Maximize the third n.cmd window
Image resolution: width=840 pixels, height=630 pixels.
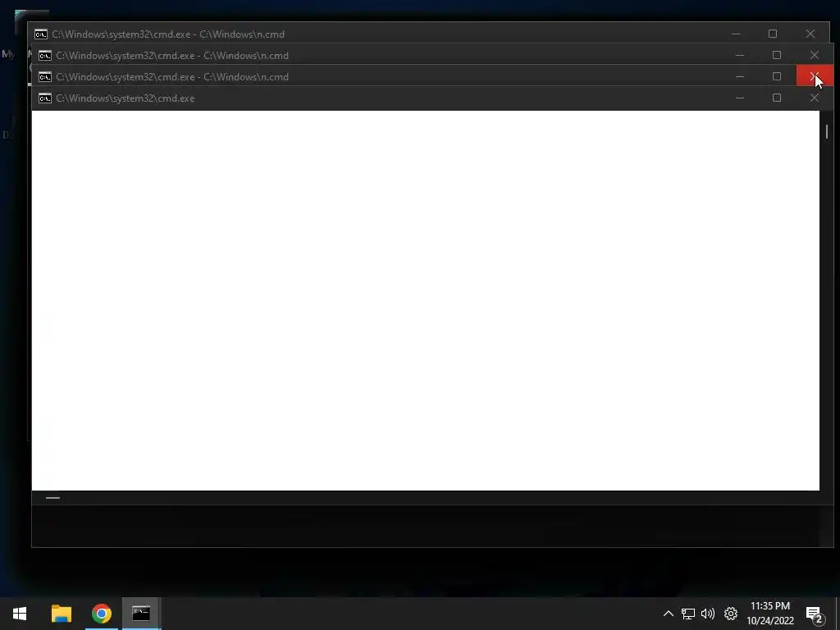(x=777, y=76)
